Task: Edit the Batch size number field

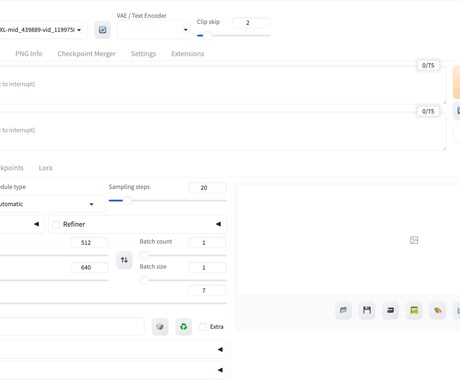Action: tap(207, 267)
